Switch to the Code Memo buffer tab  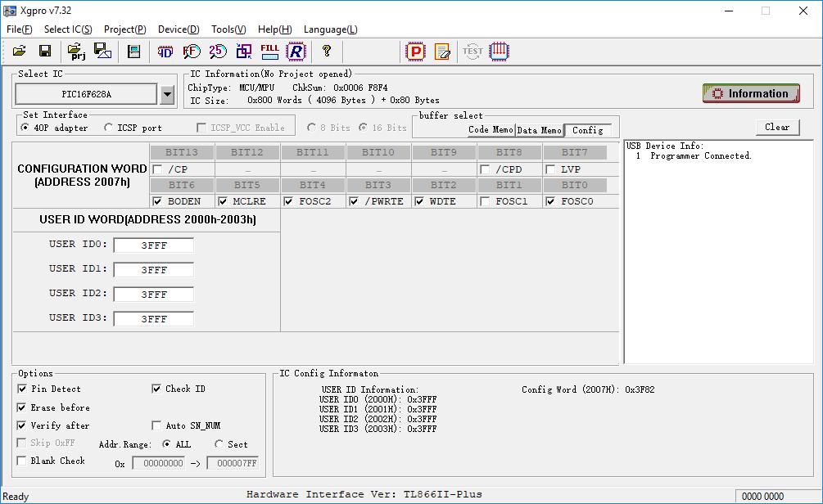coord(491,129)
